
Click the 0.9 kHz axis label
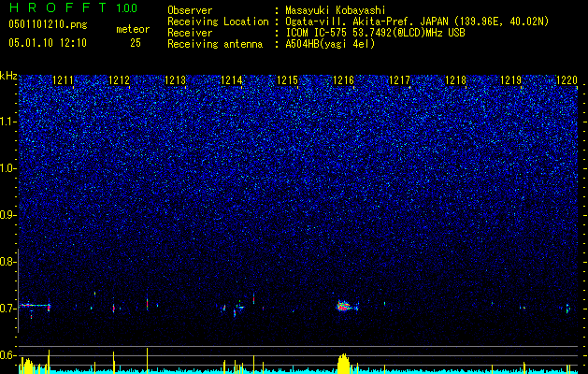coord(7,215)
